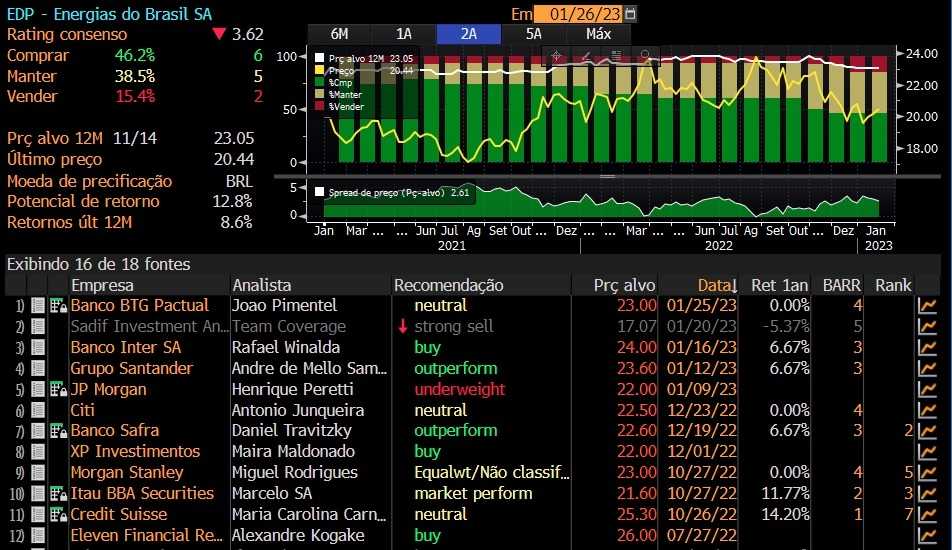Click the Rating consenso value 3.62
The image size is (952, 550).
coord(248,34)
